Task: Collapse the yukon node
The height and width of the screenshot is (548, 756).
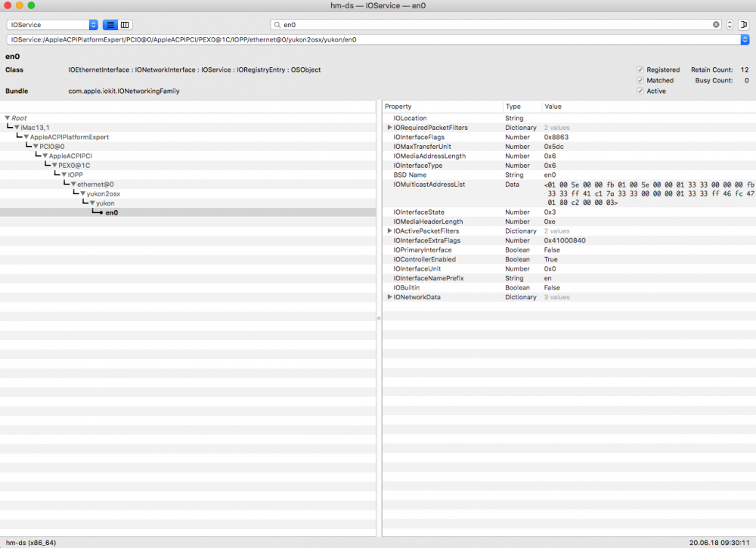Action: point(92,203)
